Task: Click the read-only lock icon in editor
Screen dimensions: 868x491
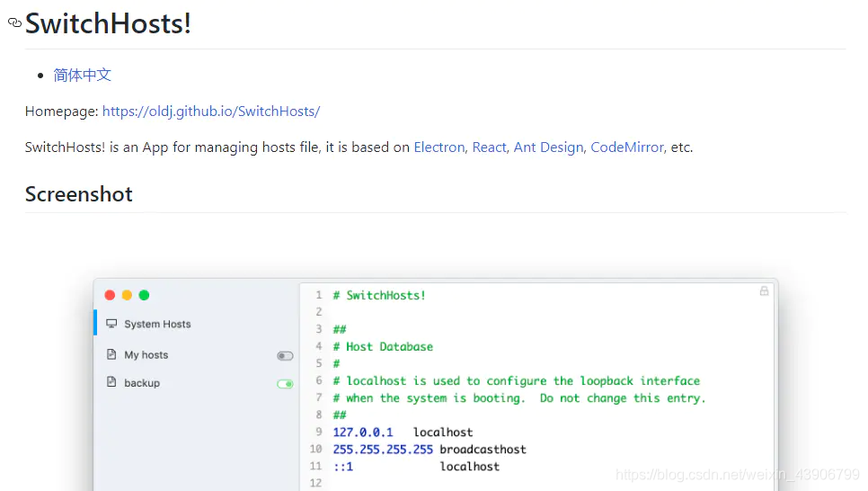Action: (x=764, y=291)
